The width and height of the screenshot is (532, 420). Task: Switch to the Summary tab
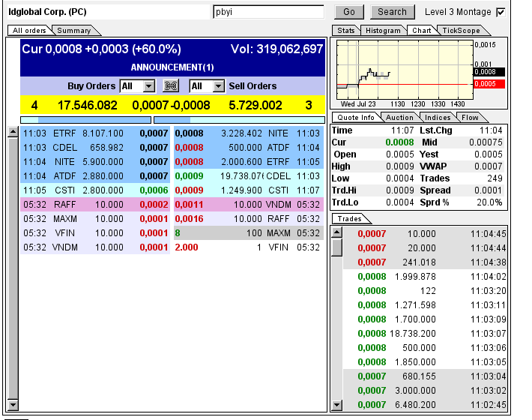73,30
